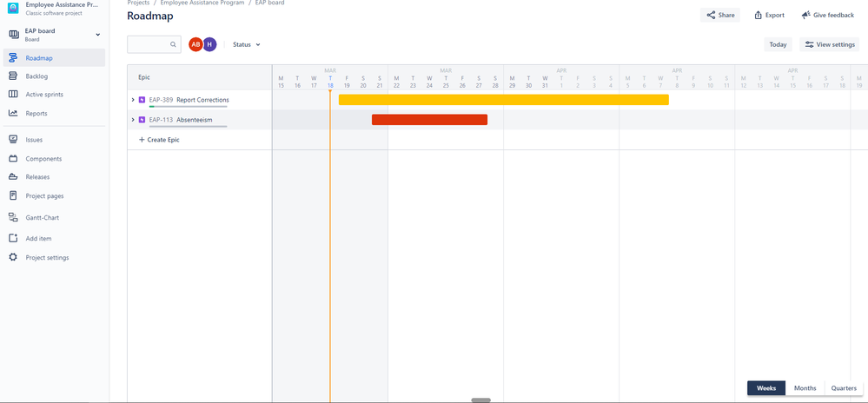Click the purple epic icon for EAP-113

pos(142,120)
